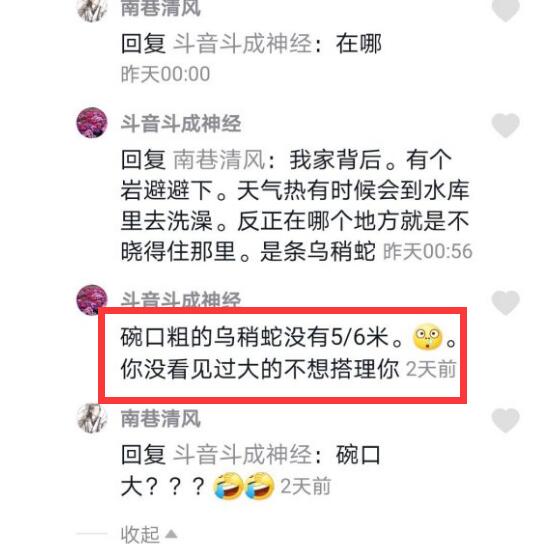Like the 碗口大？？？ reply

coord(506,420)
